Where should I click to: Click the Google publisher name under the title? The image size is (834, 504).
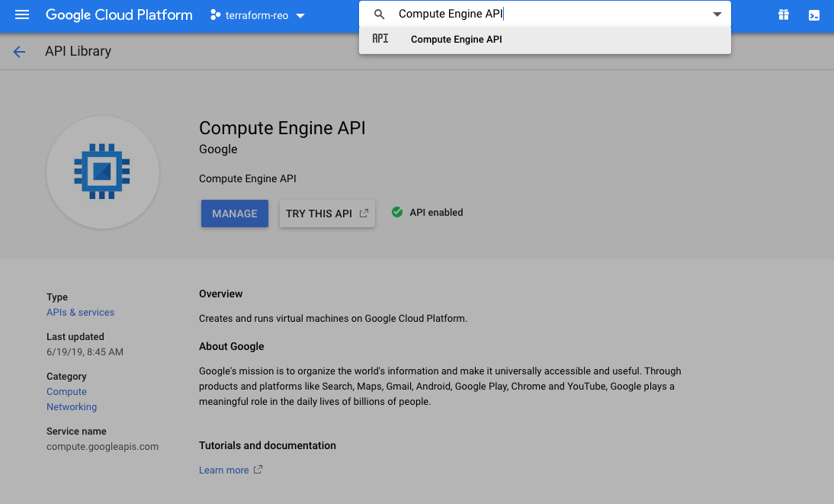click(218, 149)
